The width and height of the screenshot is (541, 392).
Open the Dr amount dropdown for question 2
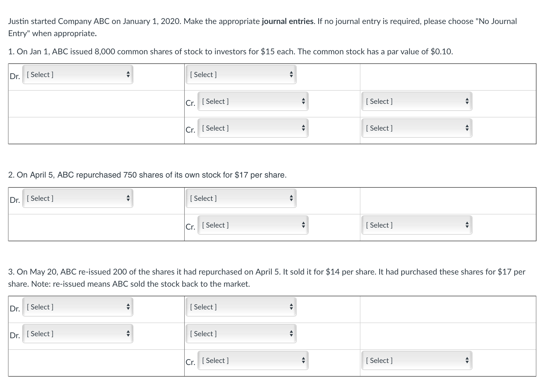point(241,199)
